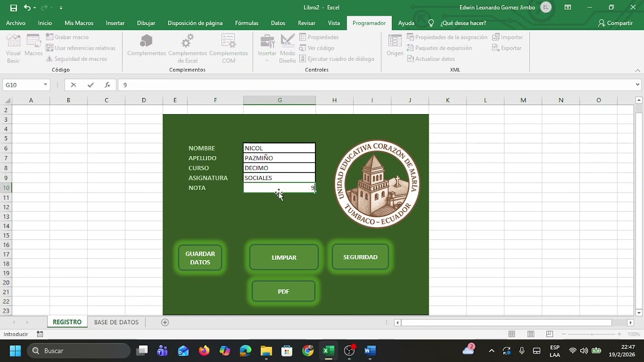Zoom in using the plus button
644x362 pixels.
tap(619, 334)
